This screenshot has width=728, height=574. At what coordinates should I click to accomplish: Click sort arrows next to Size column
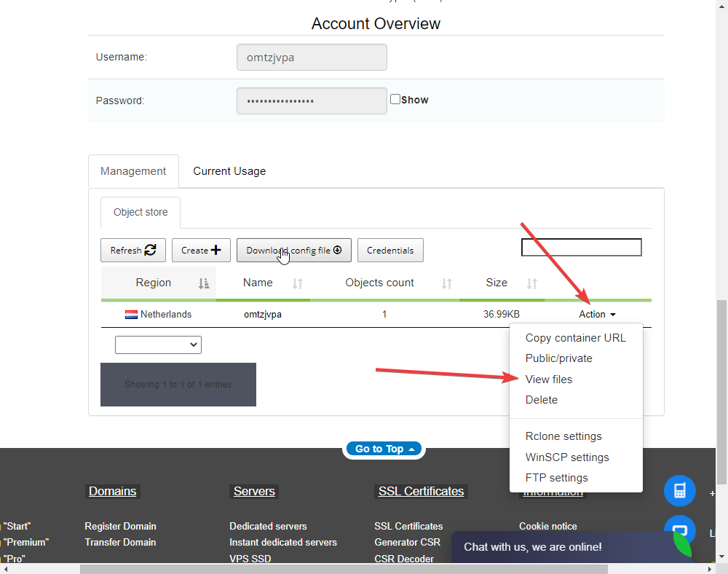pos(532,283)
